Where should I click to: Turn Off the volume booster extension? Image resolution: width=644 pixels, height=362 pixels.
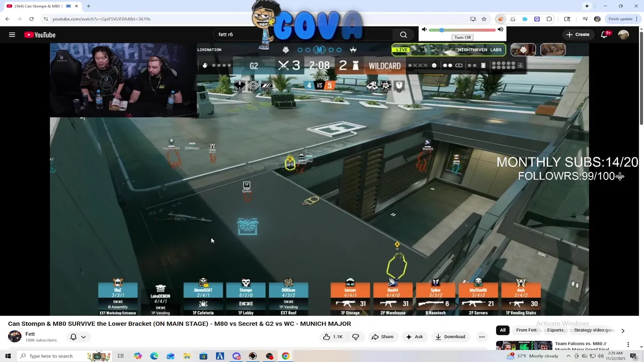pyautogui.click(x=462, y=37)
